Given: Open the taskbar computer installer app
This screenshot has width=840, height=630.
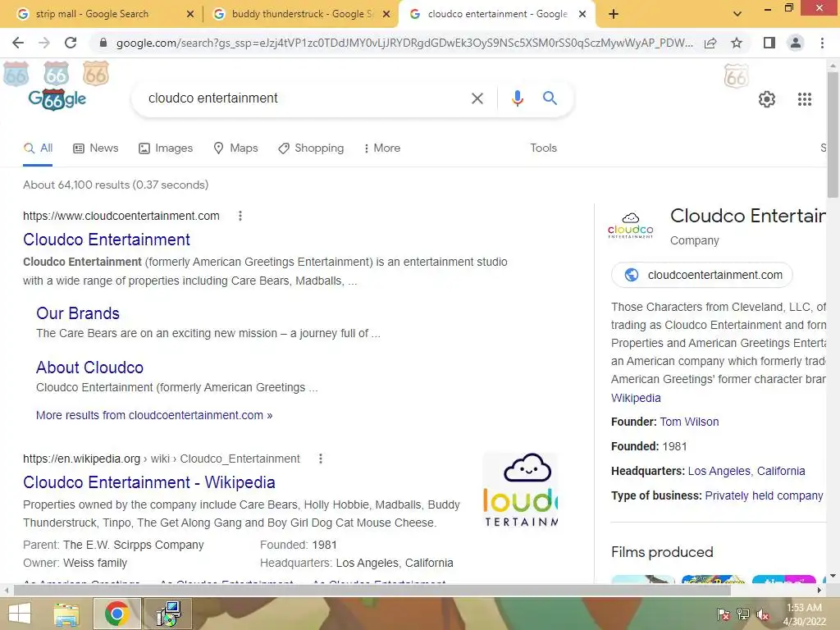Looking at the screenshot, I should pos(169,614).
